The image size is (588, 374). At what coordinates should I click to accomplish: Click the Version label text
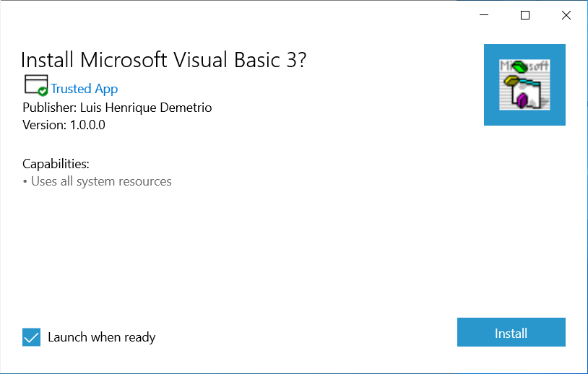coord(44,124)
